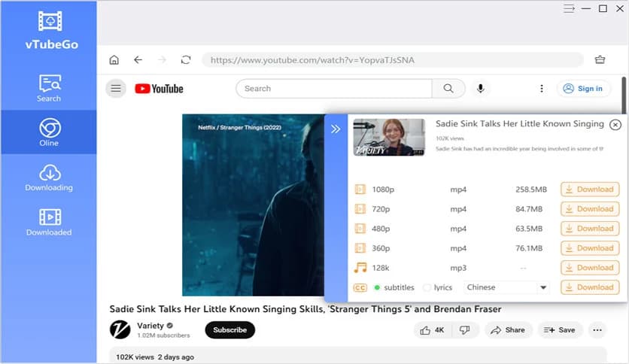Reload the current page
This screenshot has height=364, width=629.
click(186, 59)
